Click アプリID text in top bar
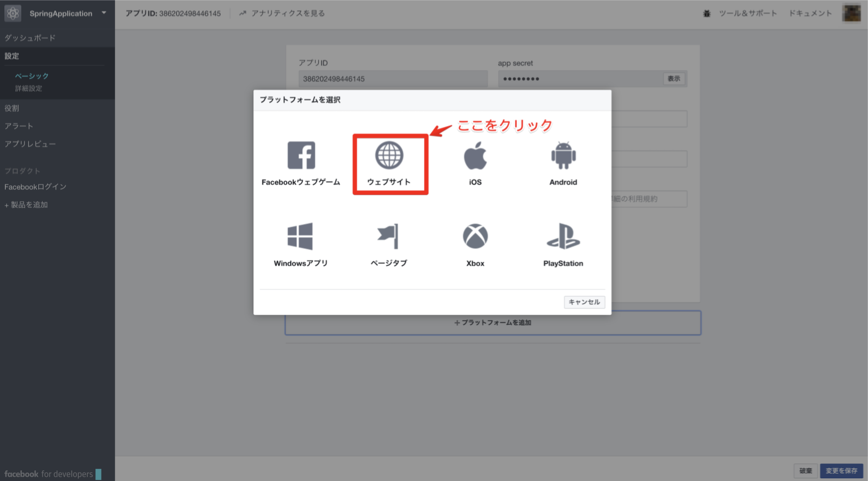The image size is (868, 481). point(173,13)
